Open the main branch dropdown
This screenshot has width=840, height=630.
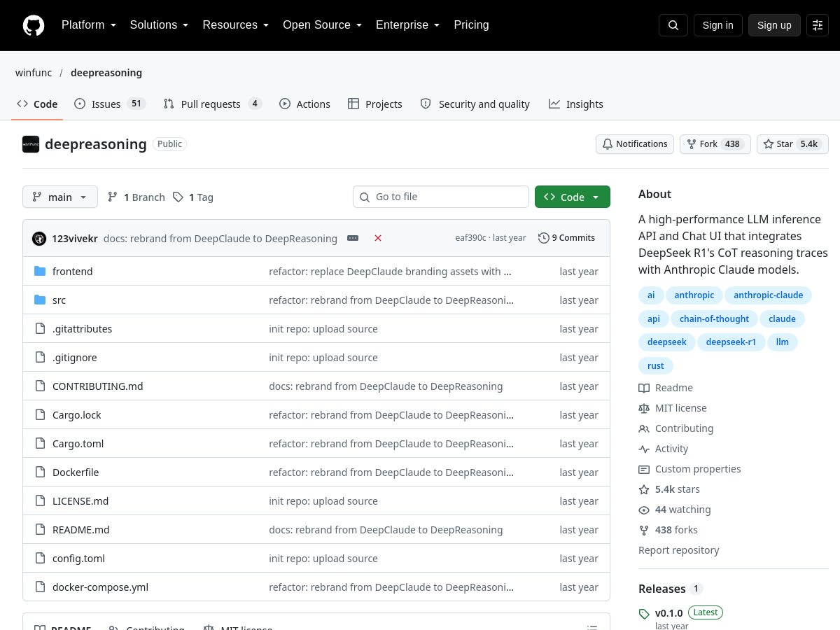[60, 197]
